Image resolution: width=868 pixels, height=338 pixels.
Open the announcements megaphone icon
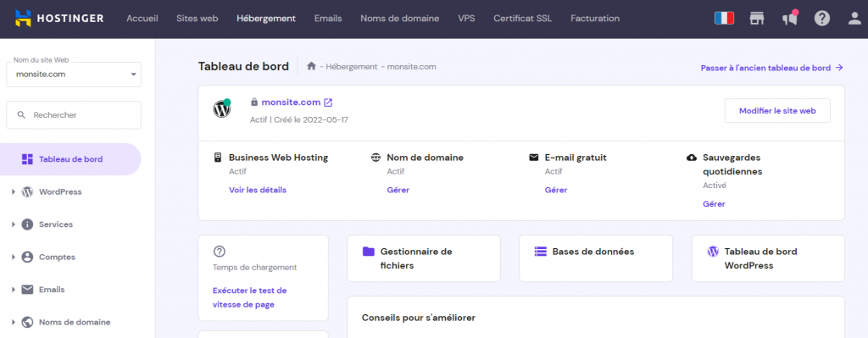[790, 19]
